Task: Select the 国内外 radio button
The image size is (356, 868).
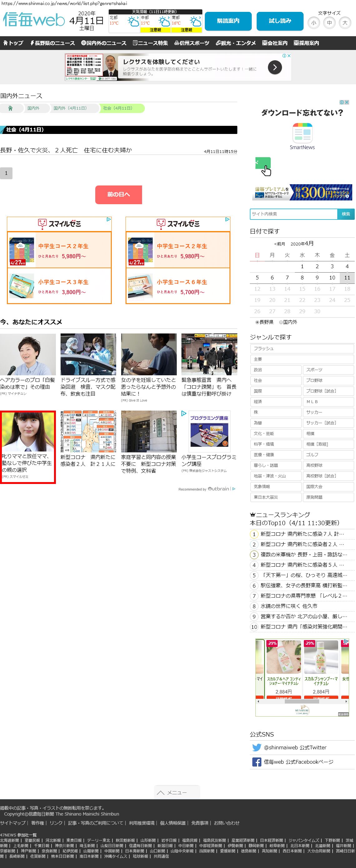Action: point(281,322)
